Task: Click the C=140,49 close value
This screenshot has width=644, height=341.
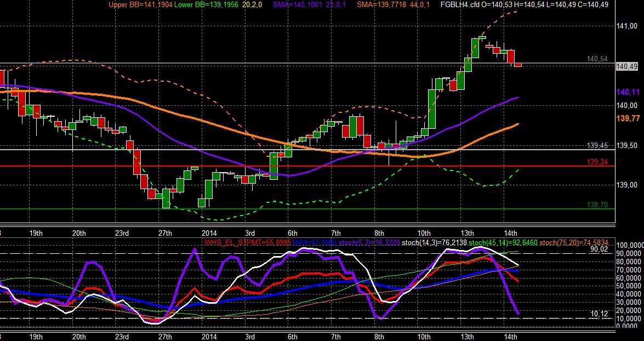Action: point(592,4)
